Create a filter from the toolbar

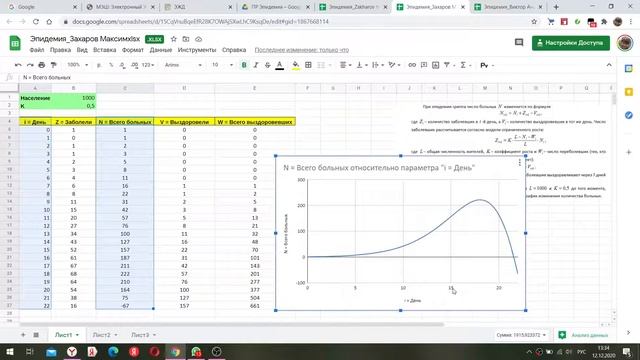tap(447, 65)
